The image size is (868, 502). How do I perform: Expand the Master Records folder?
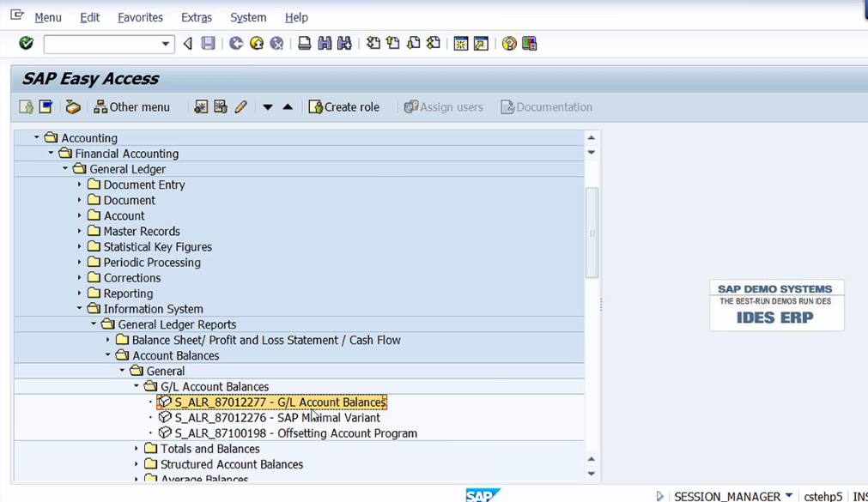pyautogui.click(x=79, y=231)
